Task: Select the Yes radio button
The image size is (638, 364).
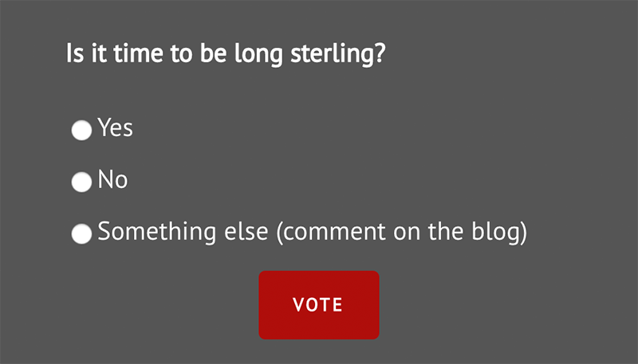Action: click(81, 131)
